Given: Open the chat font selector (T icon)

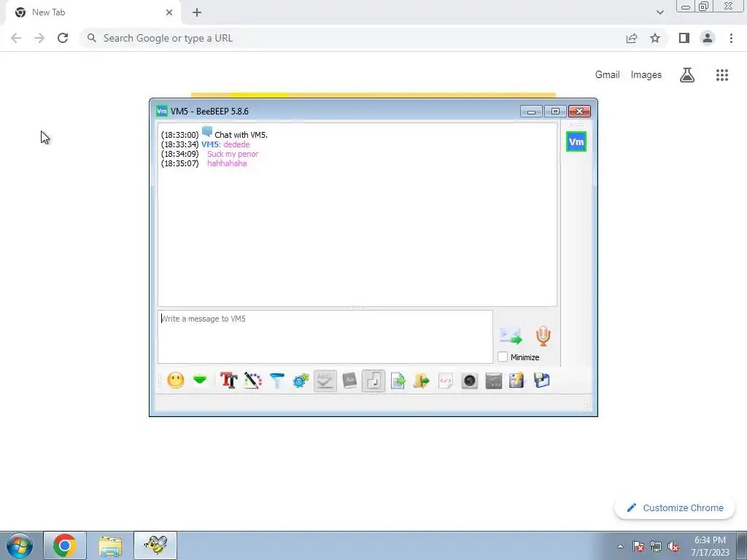Looking at the screenshot, I should pyautogui.click(x=228, y=381).
